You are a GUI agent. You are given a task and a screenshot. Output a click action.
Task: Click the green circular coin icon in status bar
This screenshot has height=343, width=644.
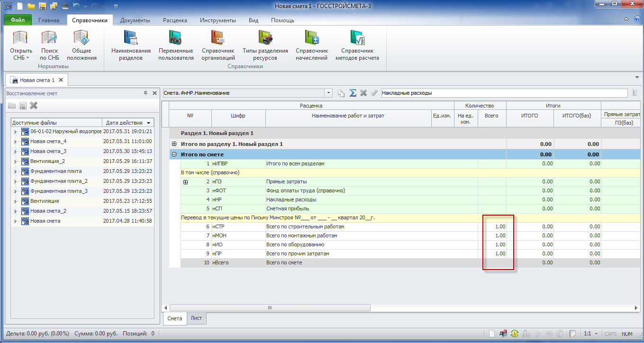515,334
